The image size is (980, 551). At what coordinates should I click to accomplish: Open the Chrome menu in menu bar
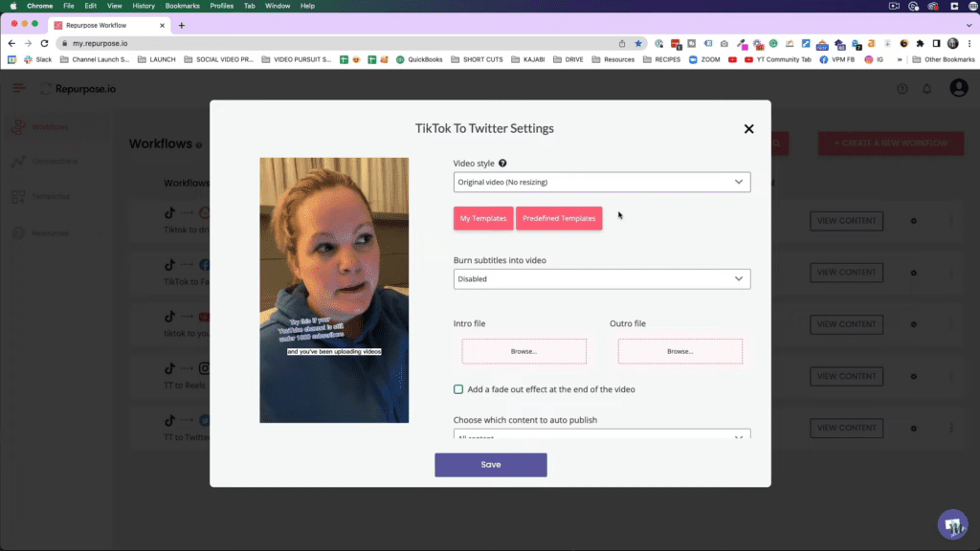coord(40,6)
